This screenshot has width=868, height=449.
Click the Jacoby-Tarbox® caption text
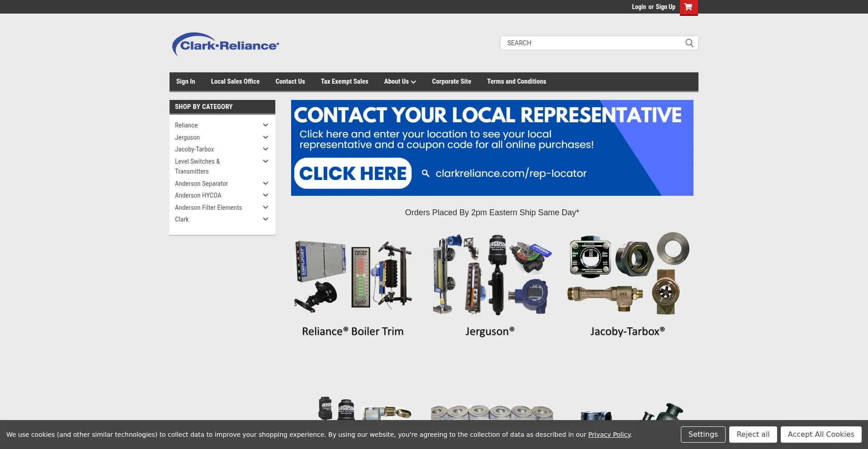(627, 331)
